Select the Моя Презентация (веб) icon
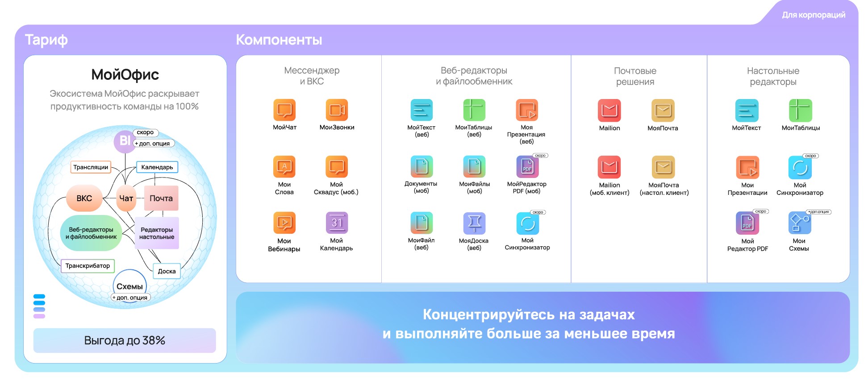Viewport: 868px width, 380px height. pyautogui.click(x=527, y=110)
